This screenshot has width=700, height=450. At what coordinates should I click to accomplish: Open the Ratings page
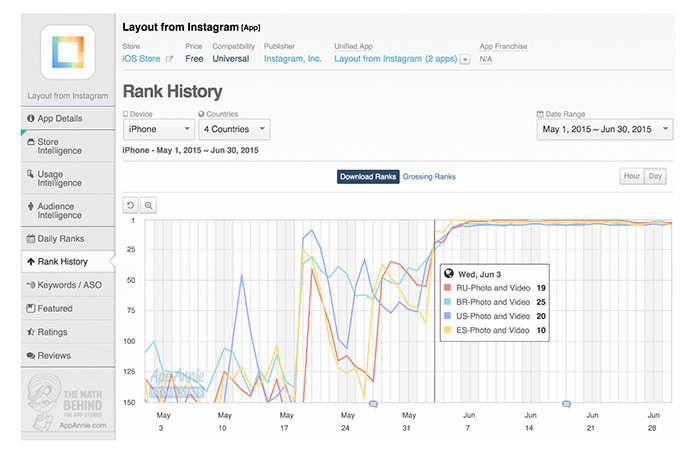(68, 332)
